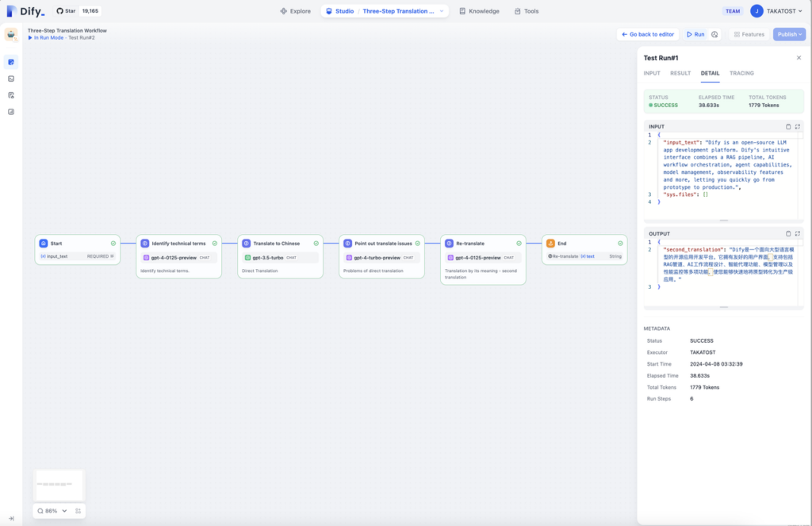812x526 pixels.
Task: Open the GitHub Star link
Action: 66,11
